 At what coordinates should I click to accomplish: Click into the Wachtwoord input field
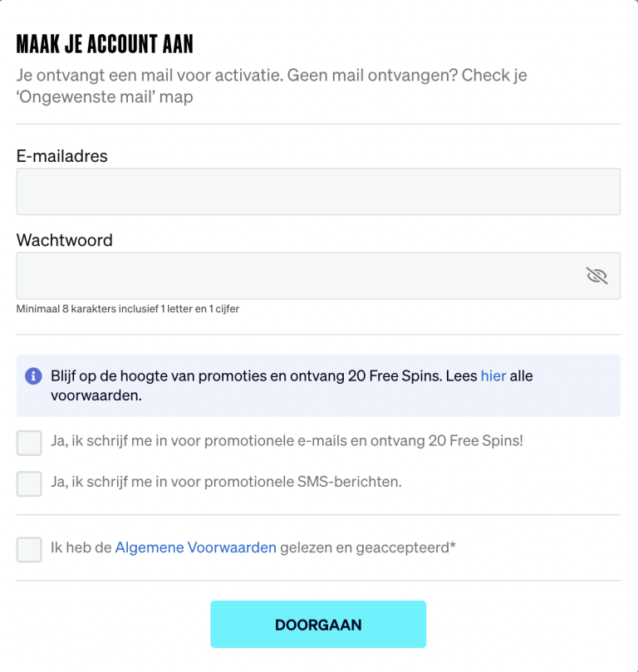(x=299, y=276)
